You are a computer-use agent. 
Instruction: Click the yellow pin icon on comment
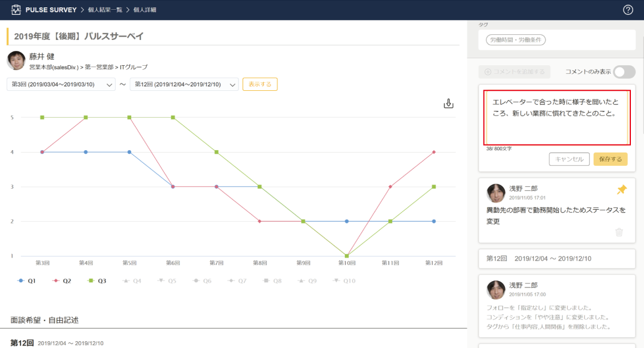(622, 190)
